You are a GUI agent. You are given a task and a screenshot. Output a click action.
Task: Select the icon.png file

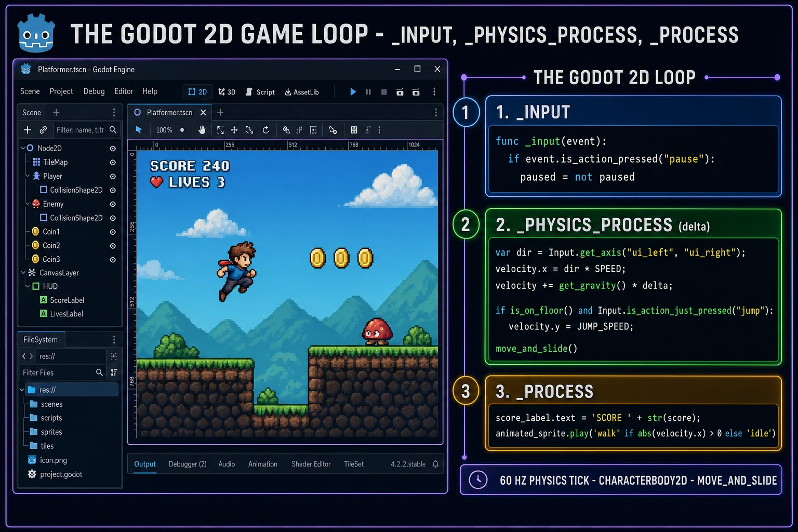(47, 460)
